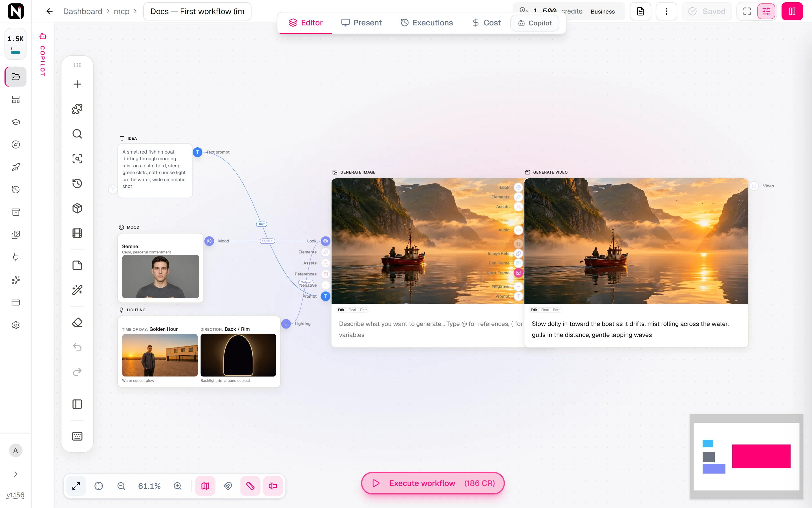Select the magic wand tool
The image size is (812, 508).
[x=77, y=290]
